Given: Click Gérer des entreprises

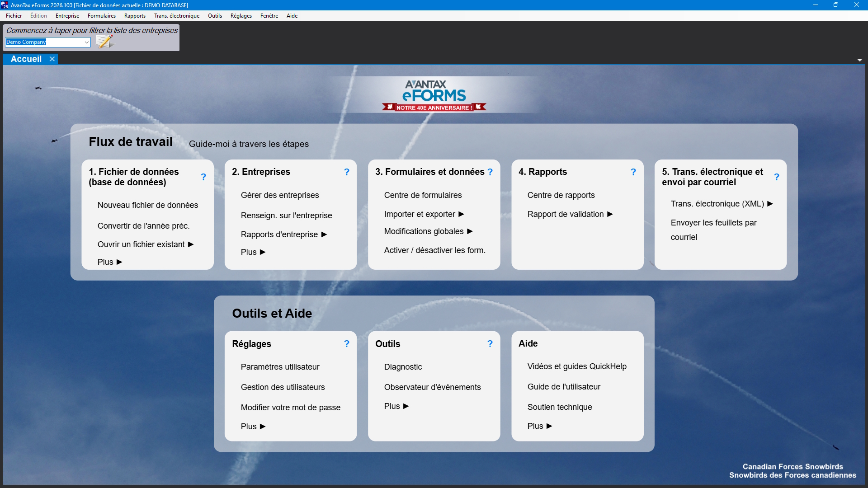Looking at the screenshot, I should (x=279, y=195).
